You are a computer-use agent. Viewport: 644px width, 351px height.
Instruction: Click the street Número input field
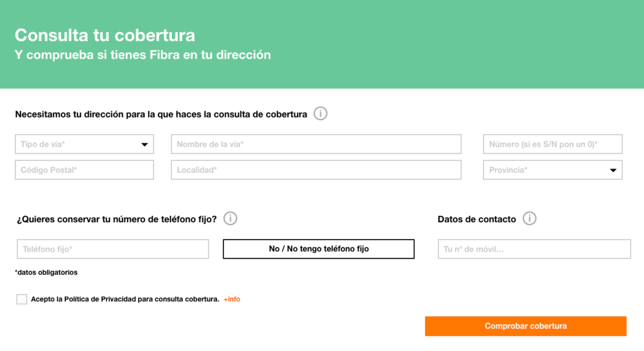(552, 144)
